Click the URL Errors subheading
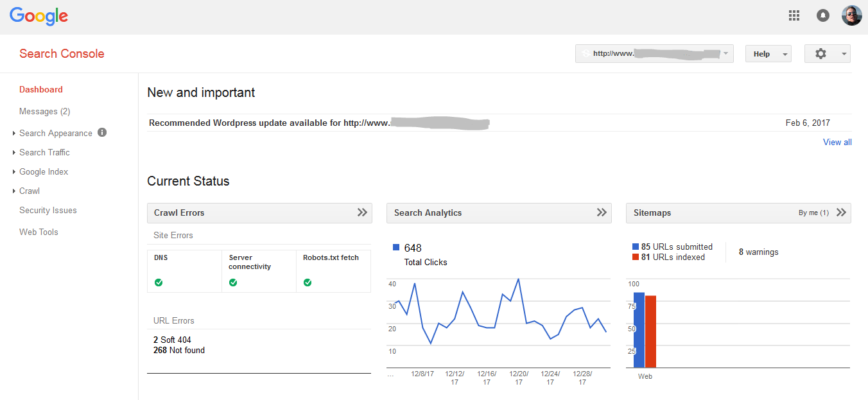The height and width of the screenshot is (400, 868). pyautogui.click(x=174, y=320)
